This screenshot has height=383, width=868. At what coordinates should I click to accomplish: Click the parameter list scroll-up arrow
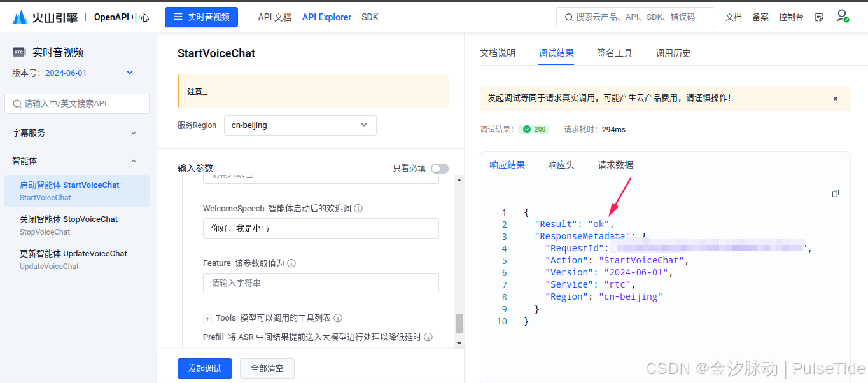click(x=459, y=180)
